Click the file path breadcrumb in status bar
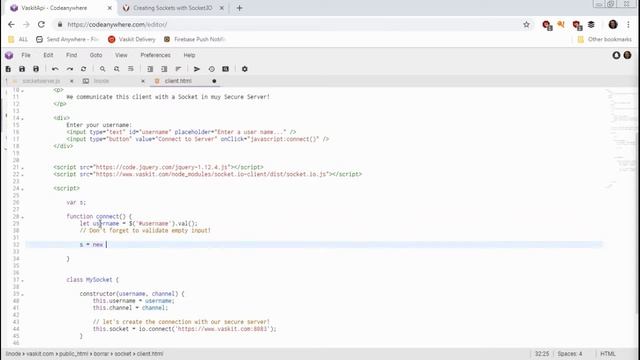This screenshot has width=640, height=360. pos(84,354)
